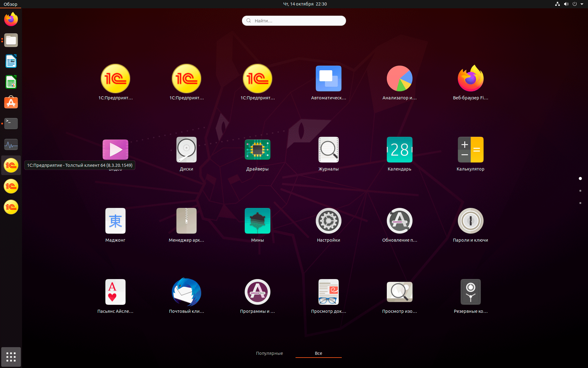Image resolution: width=588 pixels, height=368 pixels.
Task: Open the system menu dropdown arrow
Action: click(x=582, y=4)
